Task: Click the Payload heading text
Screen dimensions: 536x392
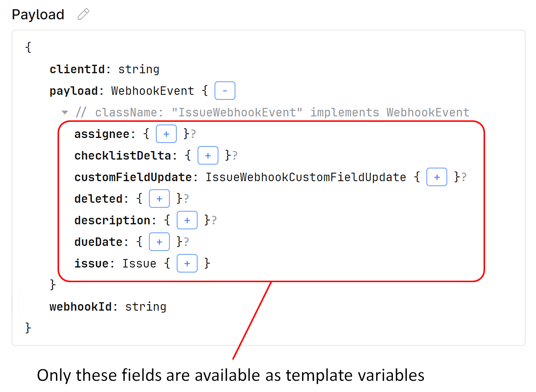Action: [38, 14]
